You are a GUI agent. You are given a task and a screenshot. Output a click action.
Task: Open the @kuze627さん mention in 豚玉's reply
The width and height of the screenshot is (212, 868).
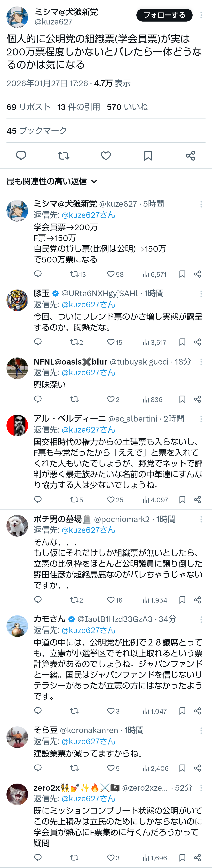(x=89, y=305)
